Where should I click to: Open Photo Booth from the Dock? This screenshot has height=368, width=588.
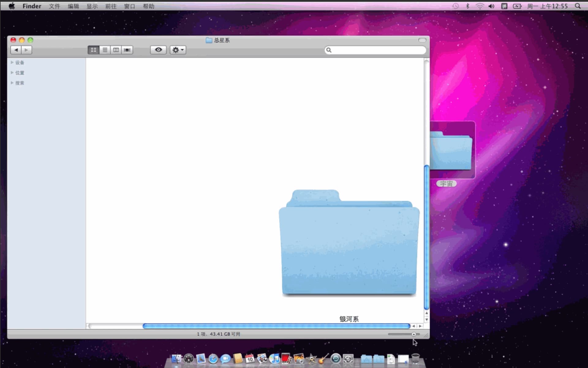click(x=287, y=359)
